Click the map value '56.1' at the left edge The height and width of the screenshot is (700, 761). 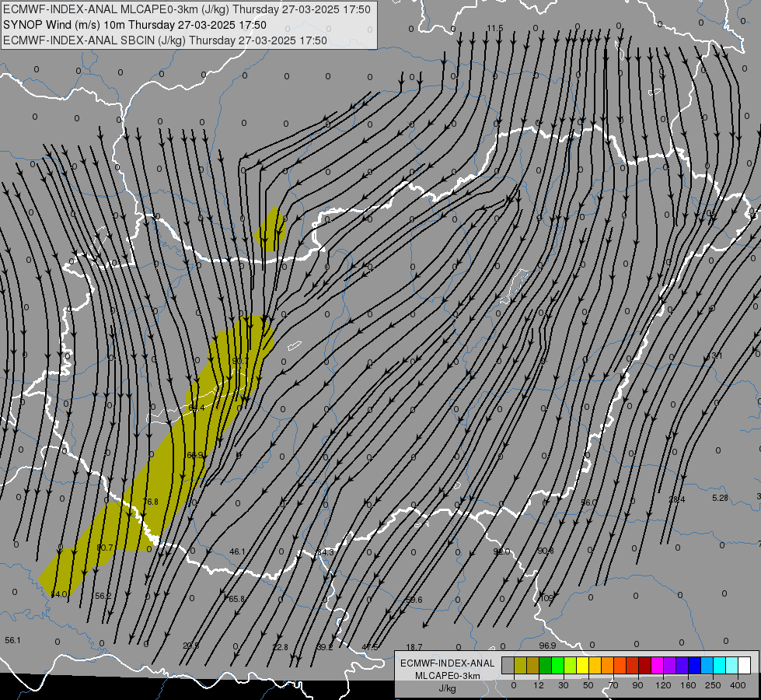click(x=13, y=640)
